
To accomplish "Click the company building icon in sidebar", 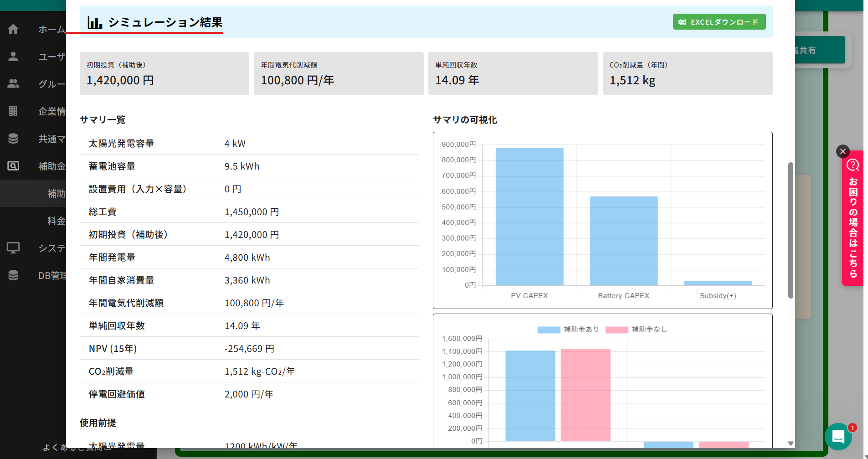I will click(x=13, y=111).
